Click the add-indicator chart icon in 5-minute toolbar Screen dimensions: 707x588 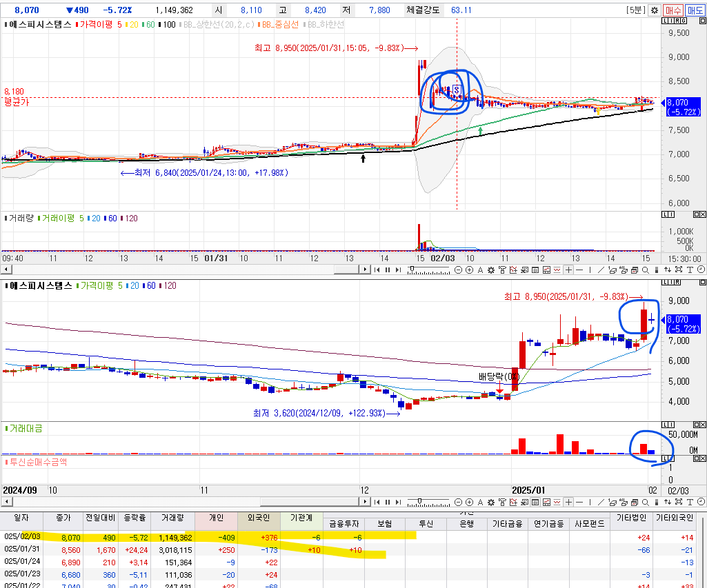click(x=513, y=270)
